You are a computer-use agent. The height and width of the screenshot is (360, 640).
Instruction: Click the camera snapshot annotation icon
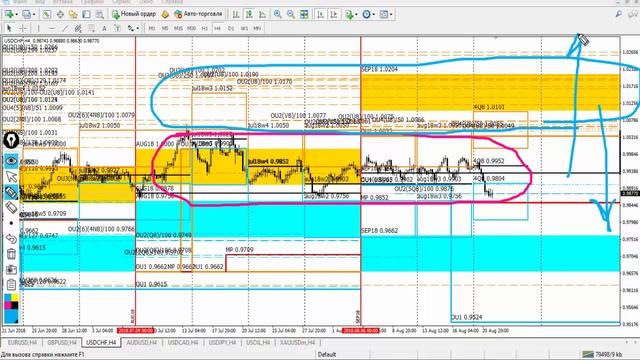(11, 269)
